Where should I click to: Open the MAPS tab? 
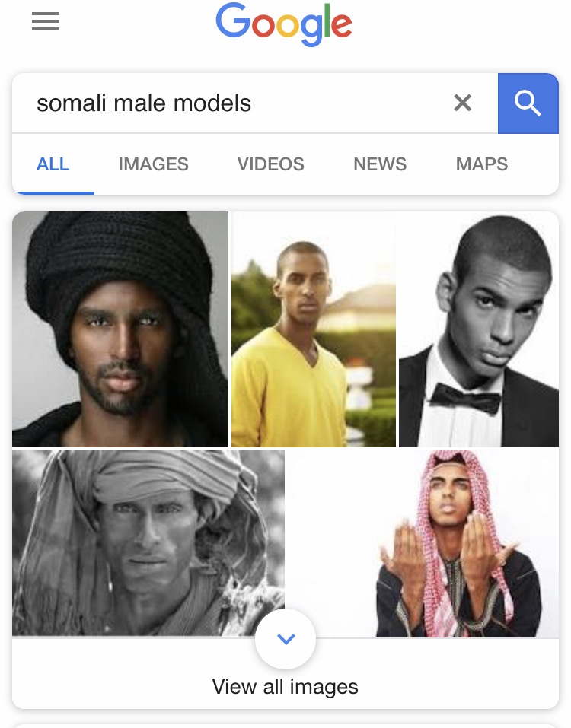[x=482, y=164]
